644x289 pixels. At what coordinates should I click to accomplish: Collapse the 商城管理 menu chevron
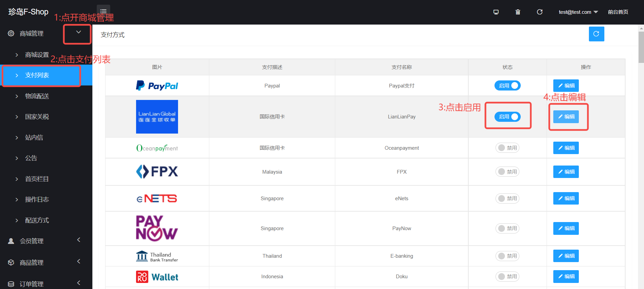(x=79, y=32)
